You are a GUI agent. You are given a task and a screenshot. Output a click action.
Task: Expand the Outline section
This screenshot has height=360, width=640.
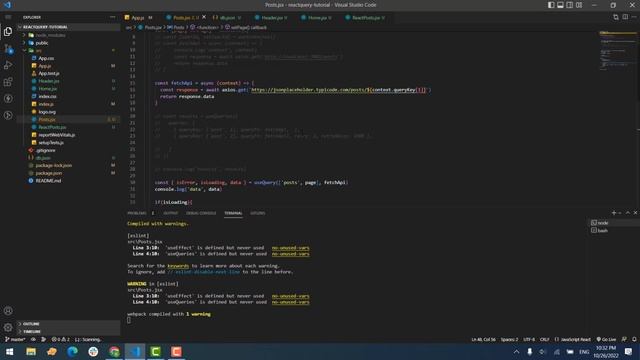click(31, 324)
